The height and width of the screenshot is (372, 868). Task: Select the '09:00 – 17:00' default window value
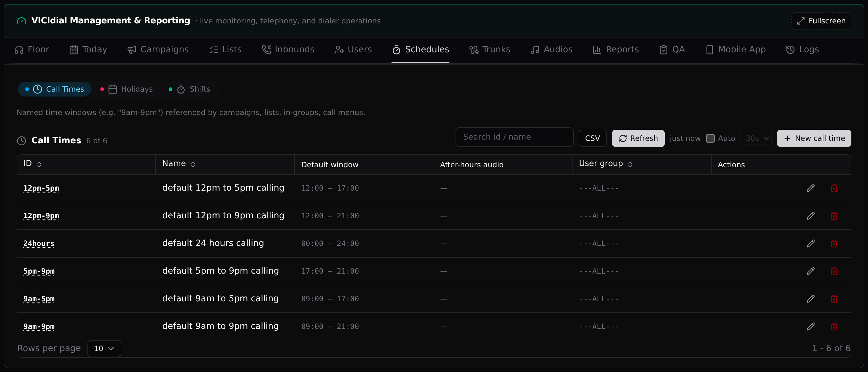tap(330, 299)
